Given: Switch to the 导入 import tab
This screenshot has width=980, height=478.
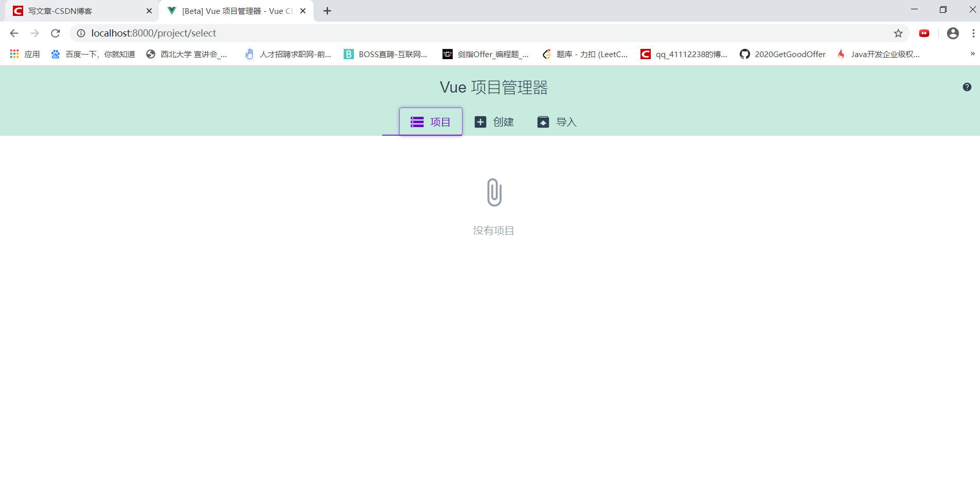Looking at the screenshot, I should point(557,122).
